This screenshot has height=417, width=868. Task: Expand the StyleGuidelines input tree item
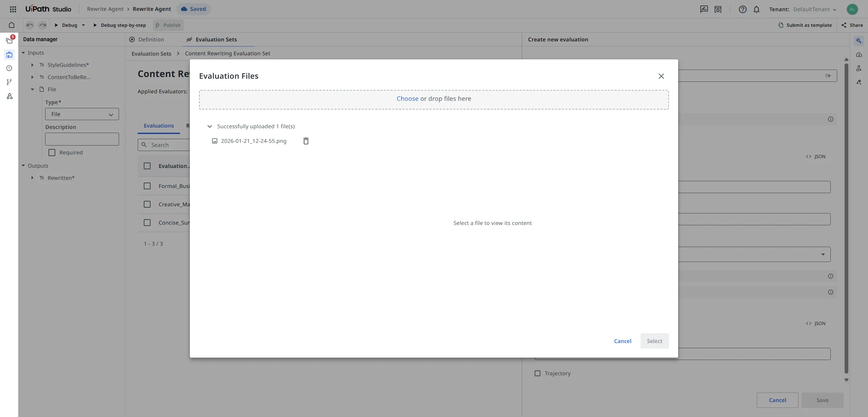tap(32, 65)
